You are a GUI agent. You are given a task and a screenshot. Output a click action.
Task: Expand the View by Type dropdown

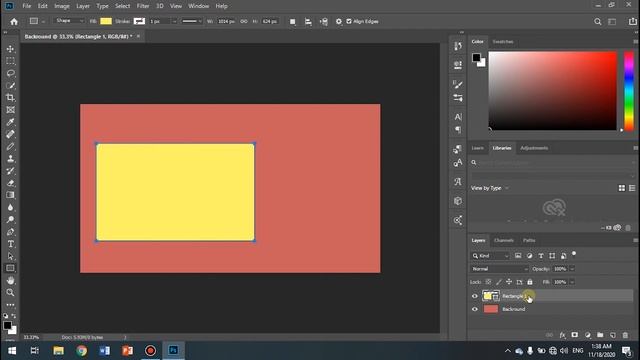(x=490, y=188)
